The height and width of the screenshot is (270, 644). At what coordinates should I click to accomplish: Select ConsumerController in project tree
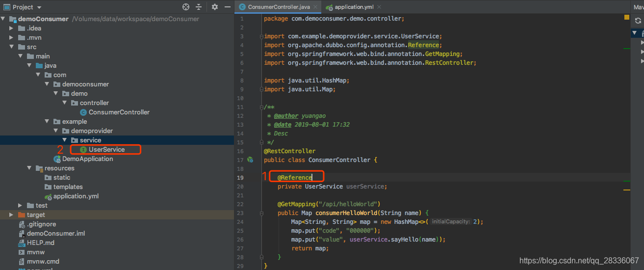point(119,112)
